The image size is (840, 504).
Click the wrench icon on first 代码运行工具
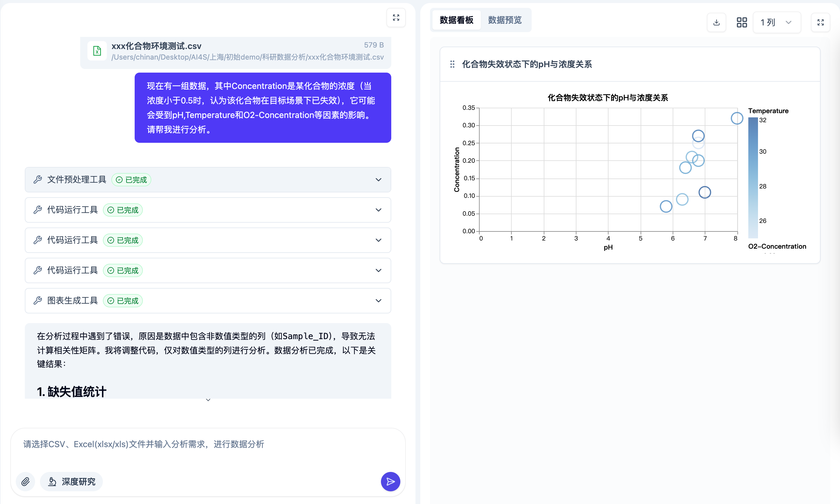pyautogui.click(x=38, y=210)
